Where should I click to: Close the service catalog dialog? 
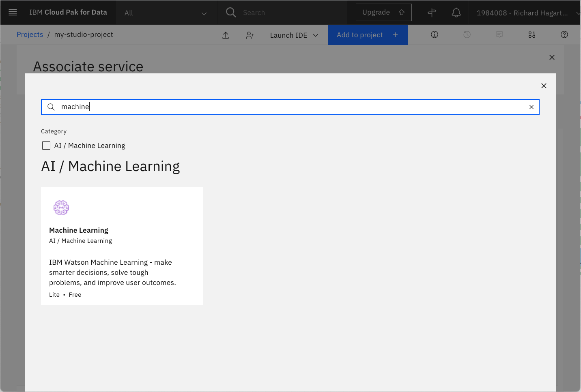click(x=544, y=86)
